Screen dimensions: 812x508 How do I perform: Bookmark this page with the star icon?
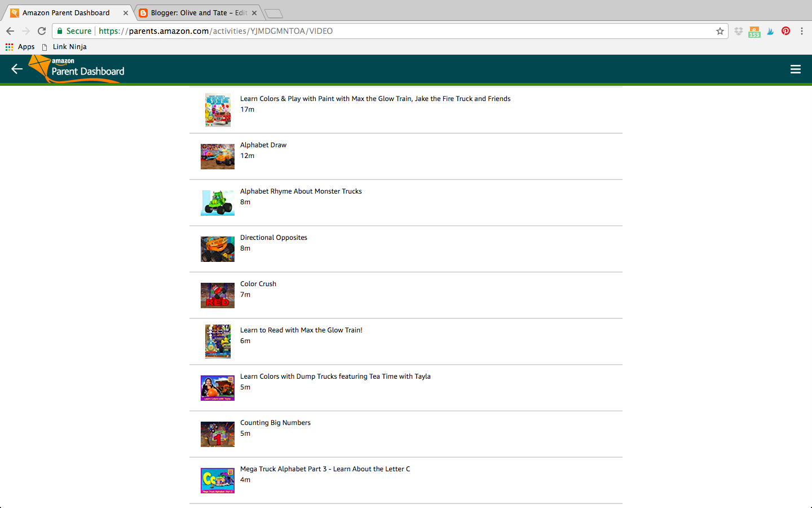[720, 31]
